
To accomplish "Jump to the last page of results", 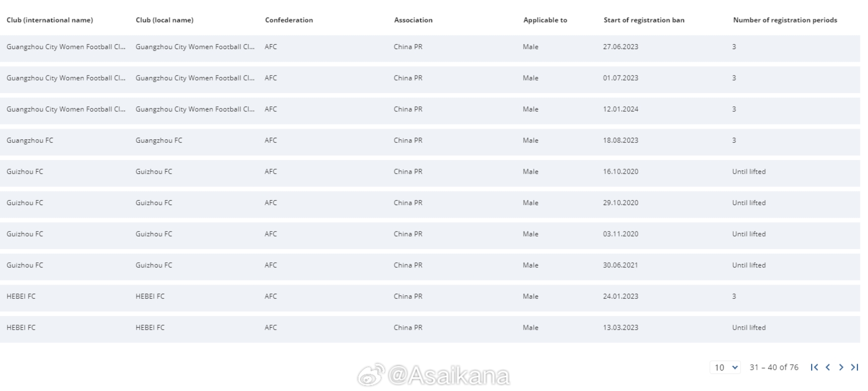I will (x=855, y=367).
